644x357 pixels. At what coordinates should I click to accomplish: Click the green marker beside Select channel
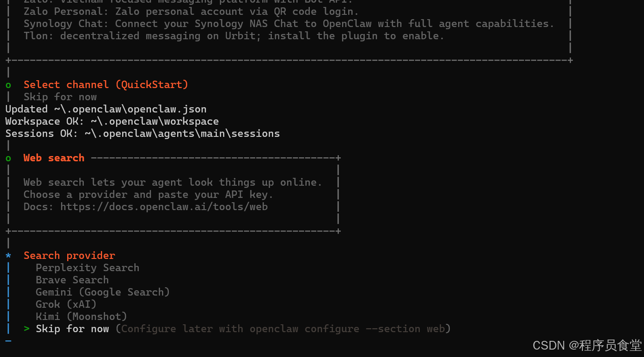[x=8, y=85]
